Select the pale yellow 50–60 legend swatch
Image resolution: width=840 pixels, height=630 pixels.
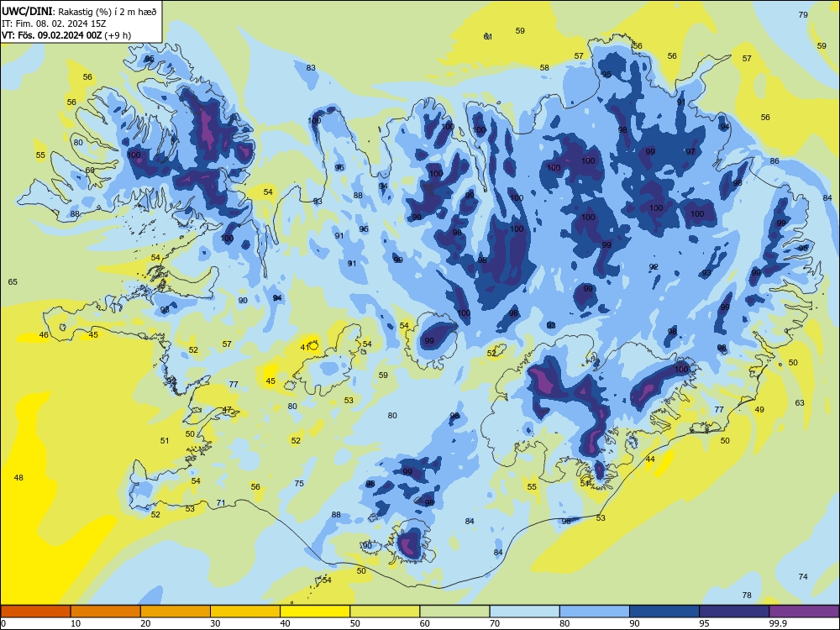click(385, 612)
